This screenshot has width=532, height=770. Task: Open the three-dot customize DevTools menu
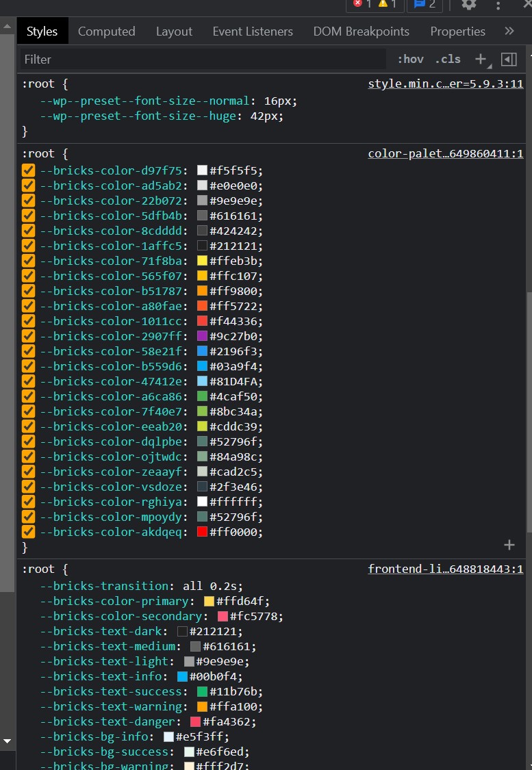[498, 5]
